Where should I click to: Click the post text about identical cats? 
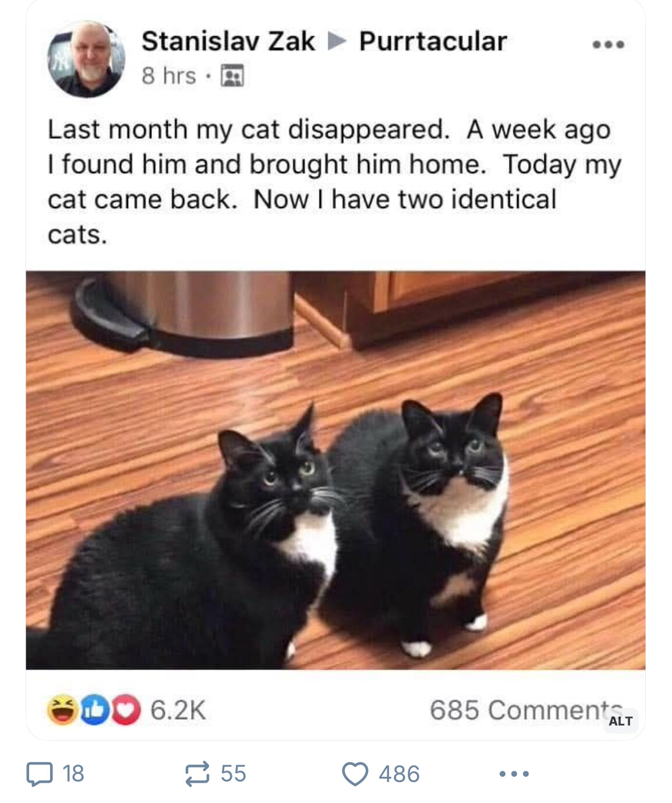point(335,182)
